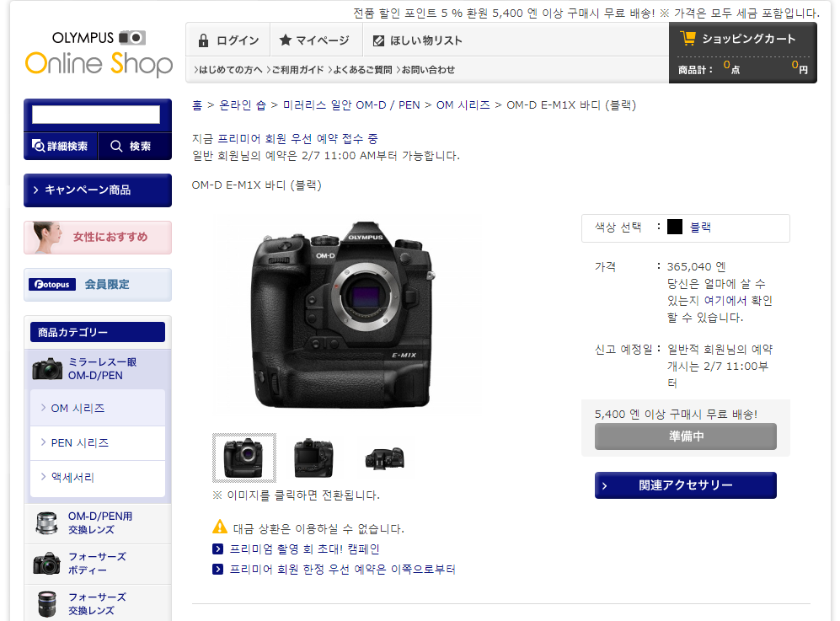Open ショッピングカート panel
Viewport: 840px width, 621px height.
coord(742,52)
